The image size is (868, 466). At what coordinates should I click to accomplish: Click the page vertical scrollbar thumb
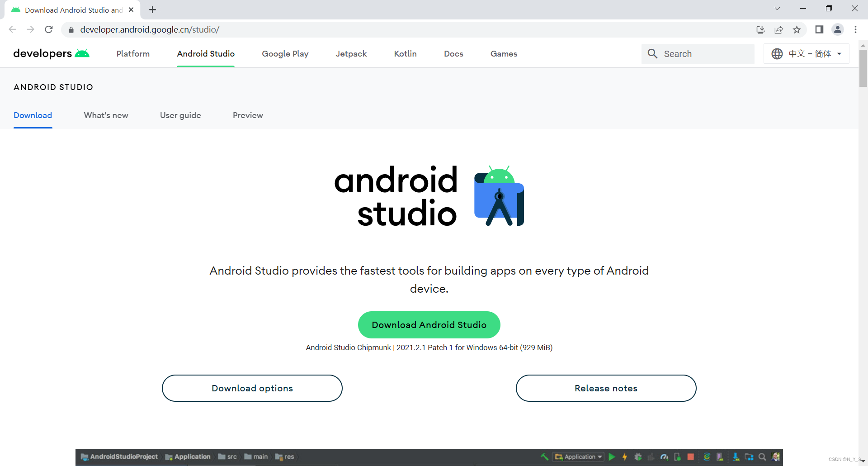pyautogui.click(x=863, y=68)
